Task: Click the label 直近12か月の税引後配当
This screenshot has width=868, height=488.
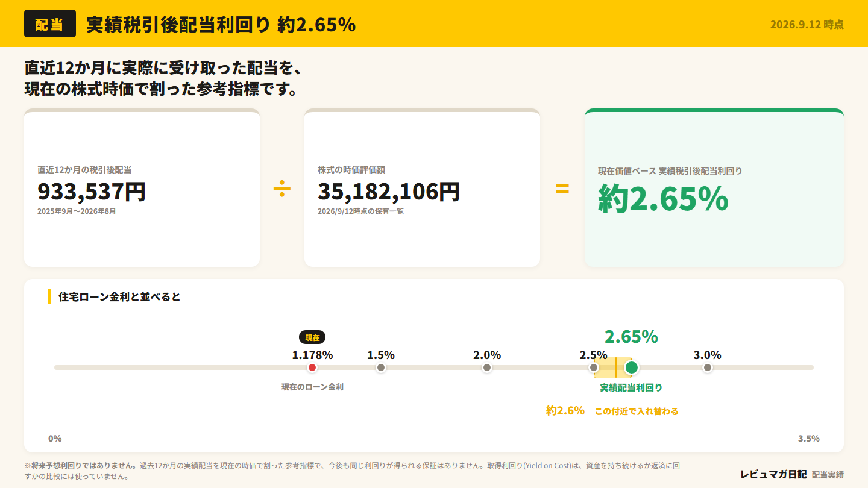Action: (x=84, y=170)
